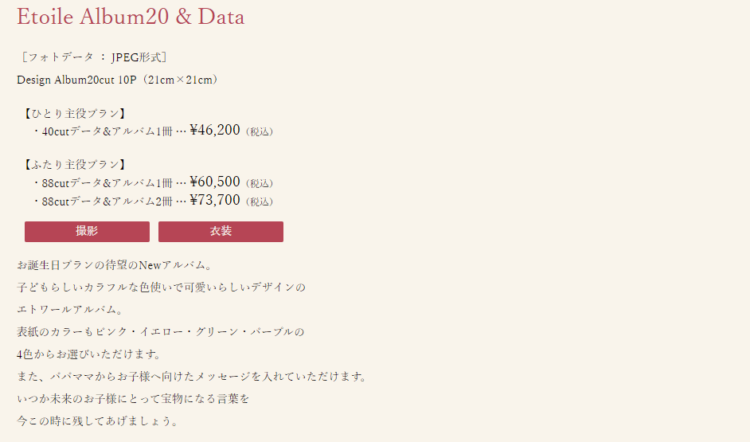Click the ひとり主役プラン label
The height and width of the screenshot is (442, 750).
point(75,113)
